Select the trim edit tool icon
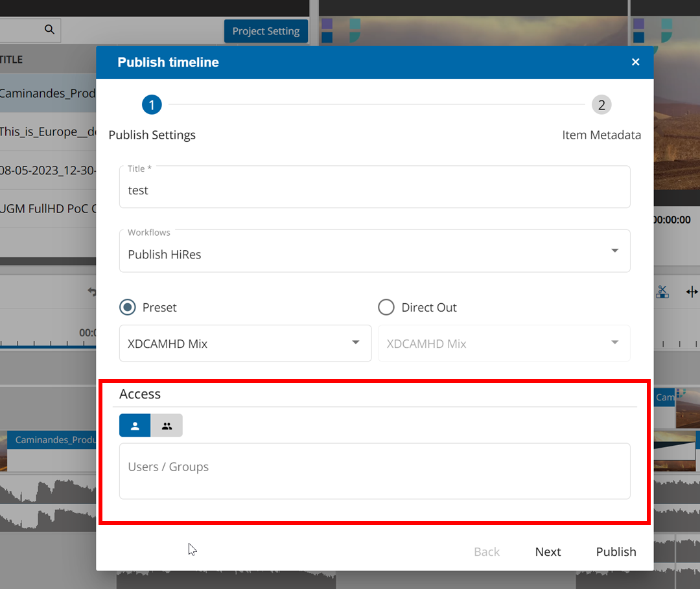This screenshot has height=589, width=700. [692, 292]
